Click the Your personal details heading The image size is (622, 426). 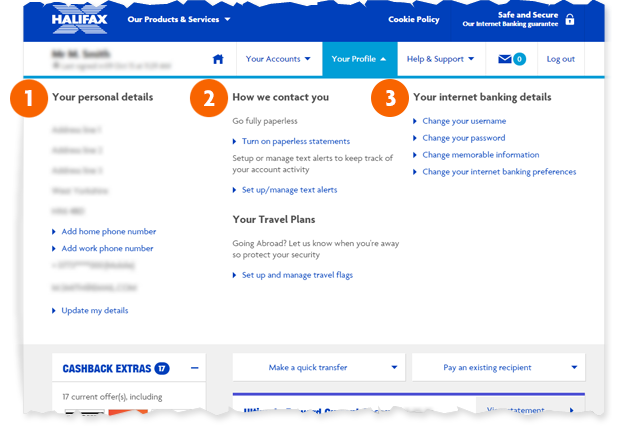coord(103,97)
